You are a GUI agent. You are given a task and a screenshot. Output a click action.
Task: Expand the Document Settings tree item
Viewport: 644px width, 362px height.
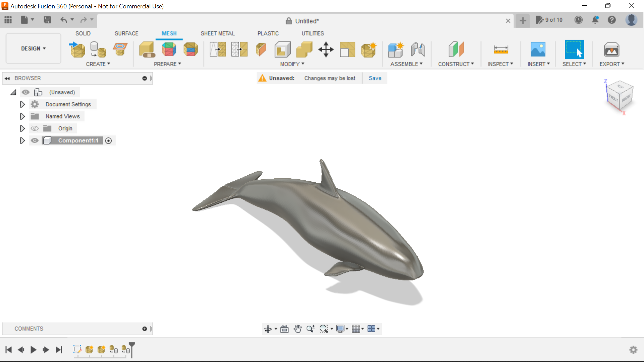click(22, 104)
